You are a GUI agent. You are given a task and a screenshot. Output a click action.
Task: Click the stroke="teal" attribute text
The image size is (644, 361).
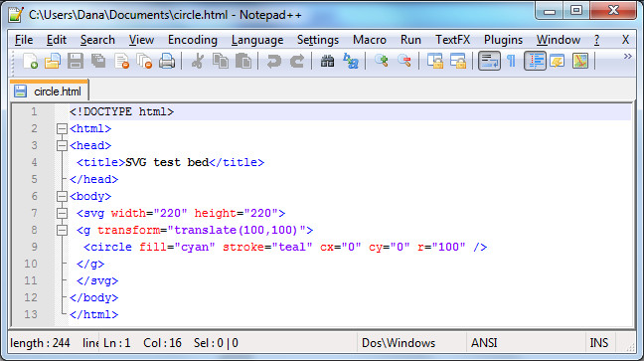(267, 247)
